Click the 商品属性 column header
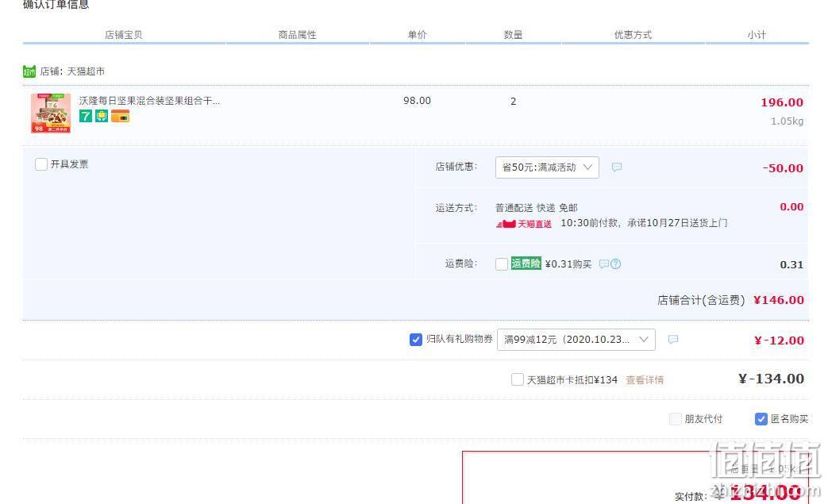Screen dimensions: 828x504 click(297, 35)
